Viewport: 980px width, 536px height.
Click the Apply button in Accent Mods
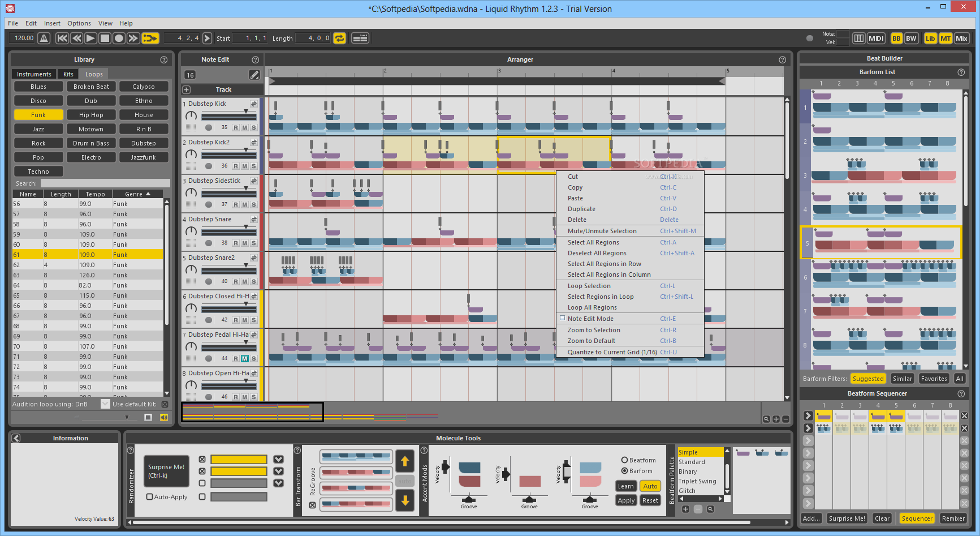(626, 500)
